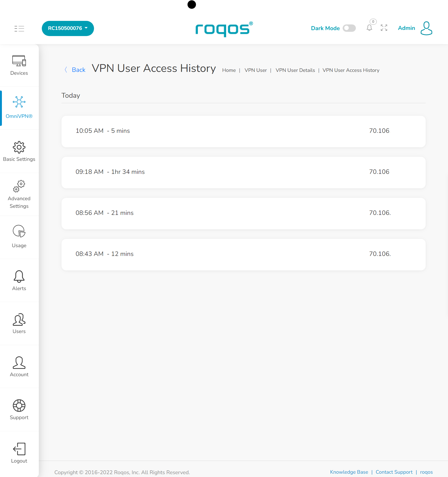448x477 pixels.
Task: Click the copyright notice text
Action: [122, 472]
